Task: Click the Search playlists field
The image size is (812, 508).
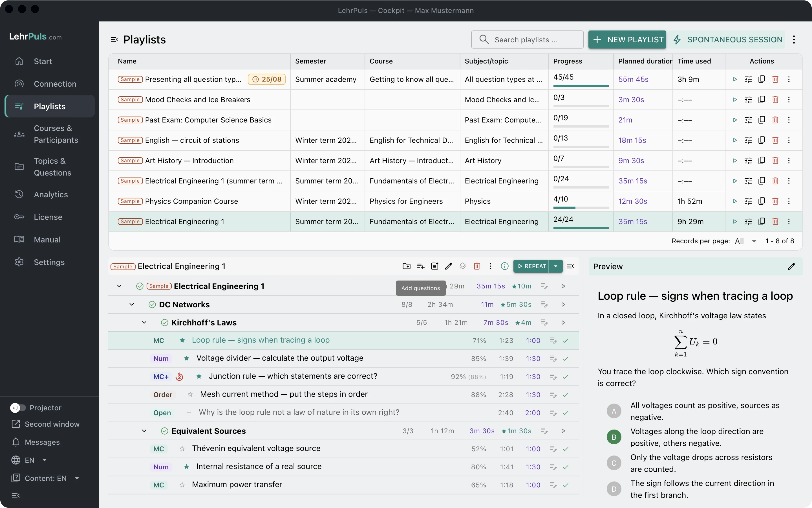Action: 527,40
